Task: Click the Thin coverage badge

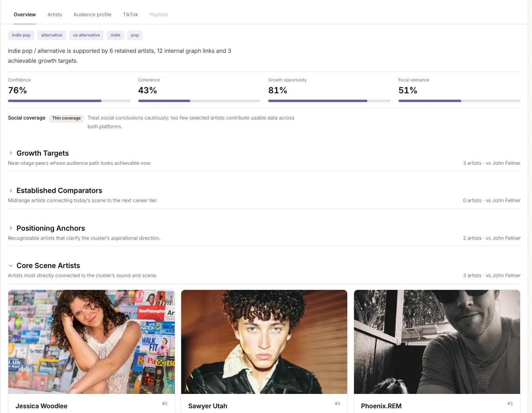Action: point(66,118)
